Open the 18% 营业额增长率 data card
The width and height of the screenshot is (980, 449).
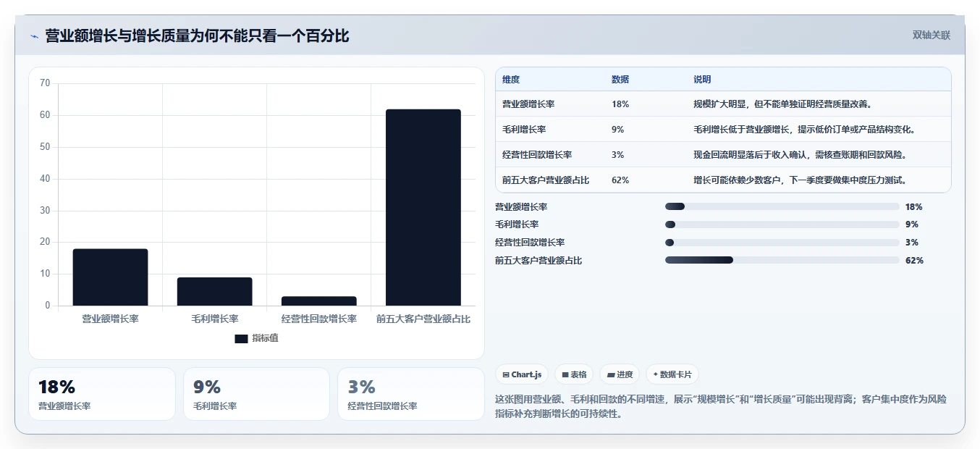pos(102,394)
